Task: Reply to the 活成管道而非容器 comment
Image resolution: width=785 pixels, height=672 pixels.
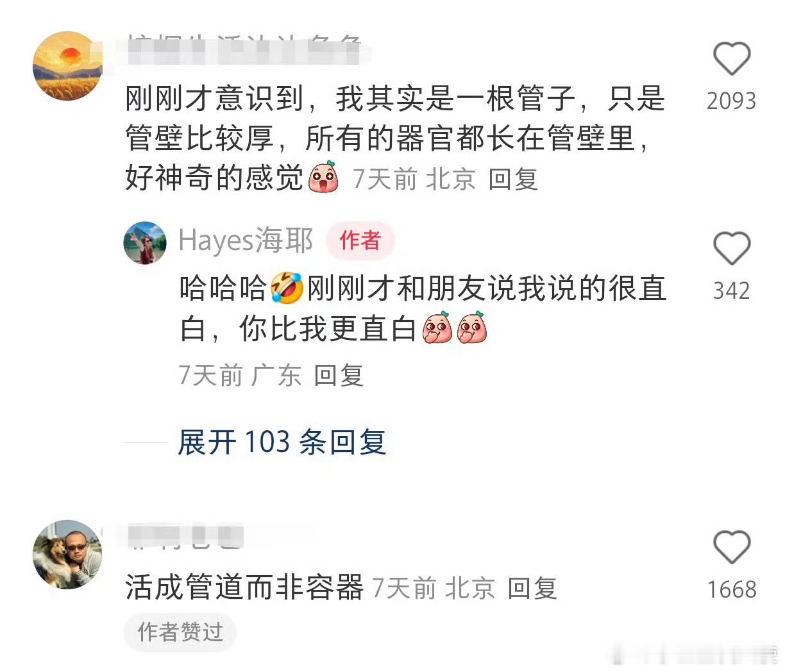Action: click(x=532, y=588)
